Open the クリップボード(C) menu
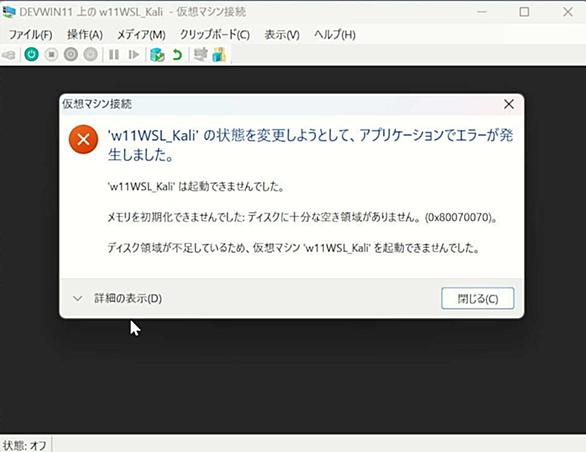Screen dimensions: 586x452 pos(215,35)
